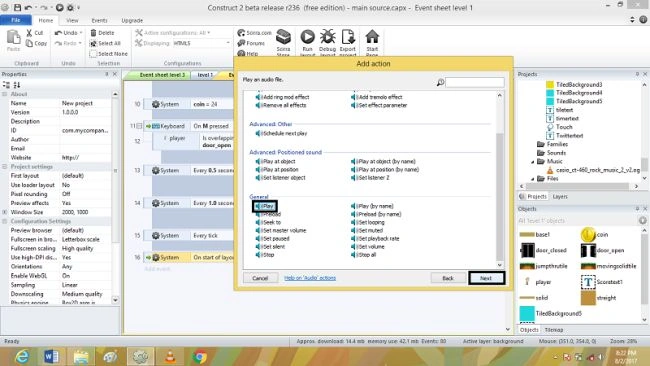The width and height of the screenshot is (650, 366).
Task: Select the door_closed object thumbnail
Action: click(527, 250)
